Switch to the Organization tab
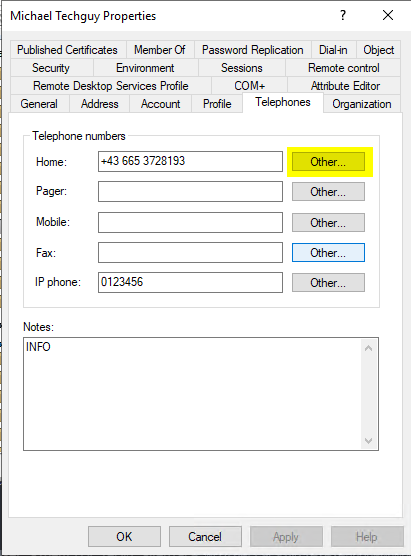 tap(362, 104)
